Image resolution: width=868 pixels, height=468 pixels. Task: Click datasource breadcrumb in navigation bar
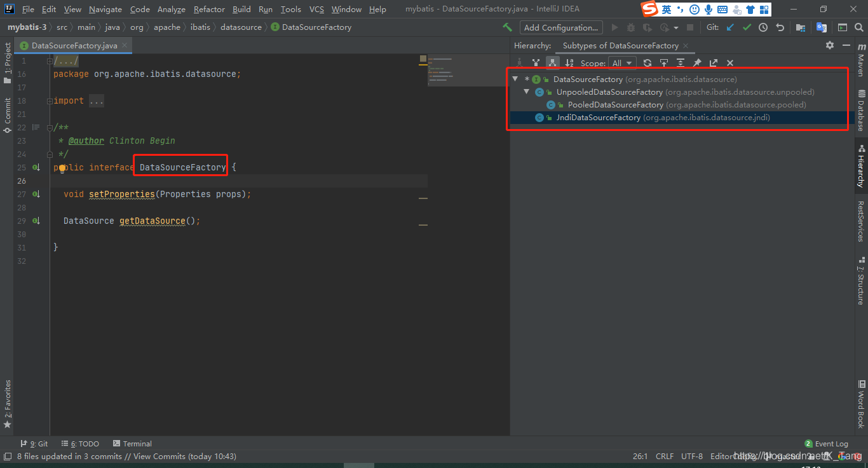pyautogui.click(x=241, y=27)
